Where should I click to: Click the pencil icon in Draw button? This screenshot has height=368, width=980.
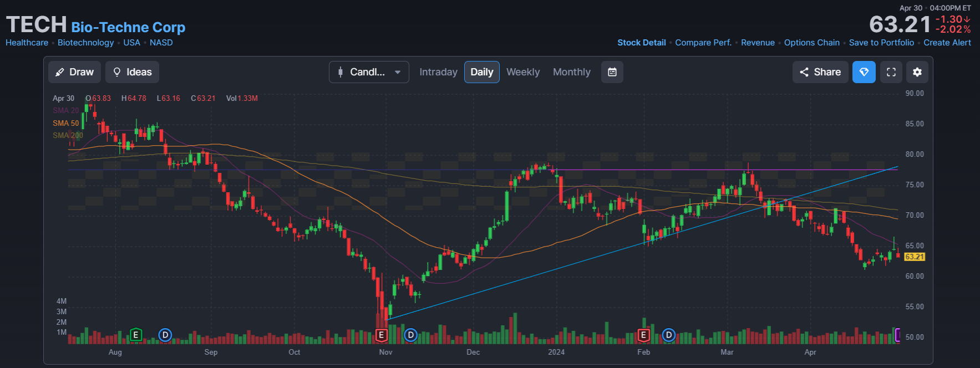pos(60,72)
